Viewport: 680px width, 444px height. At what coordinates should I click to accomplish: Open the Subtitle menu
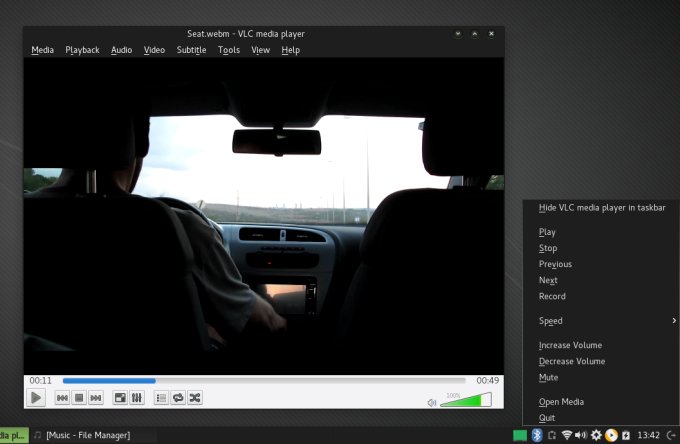coord(191,50)
